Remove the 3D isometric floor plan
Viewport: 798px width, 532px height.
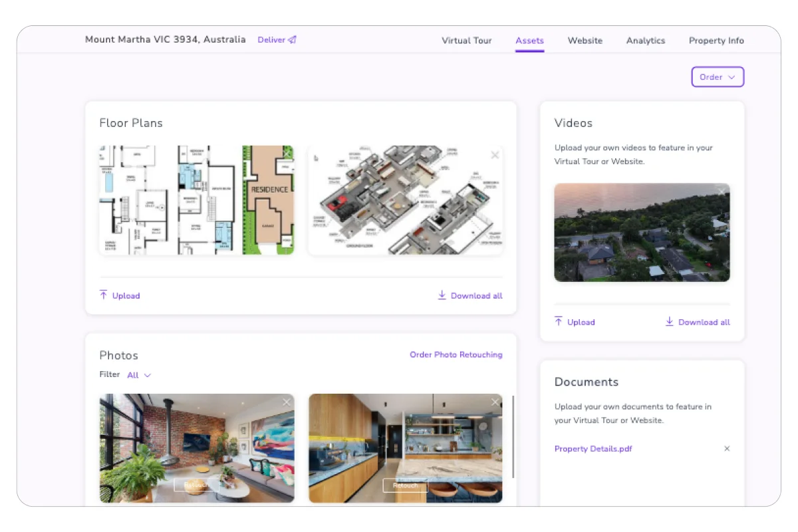pos(495,155)
